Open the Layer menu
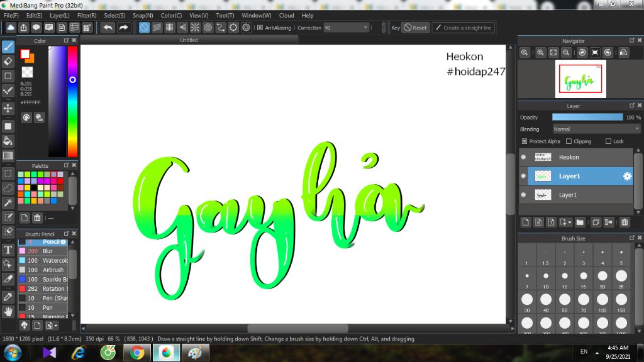The height and width of the screenshot is (362, 644). [x=60, y=15]
